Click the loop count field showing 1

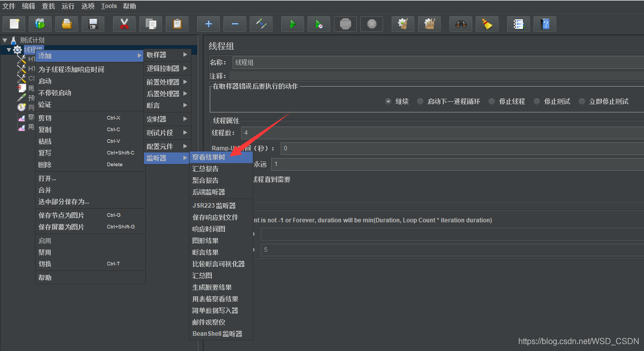click(458, 164)
